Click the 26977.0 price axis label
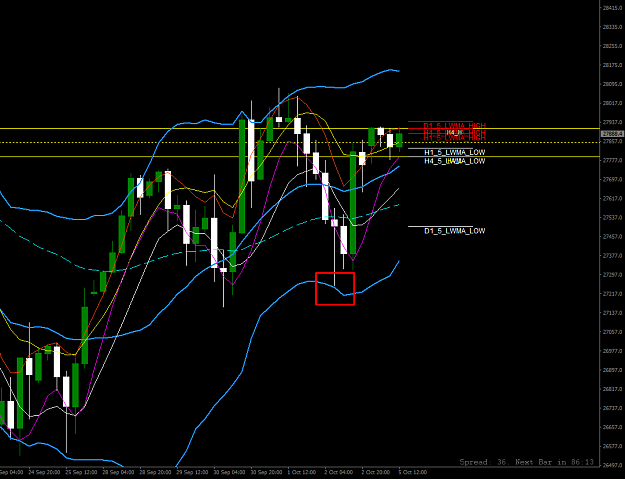625x480 pixels. pos(613,351)
